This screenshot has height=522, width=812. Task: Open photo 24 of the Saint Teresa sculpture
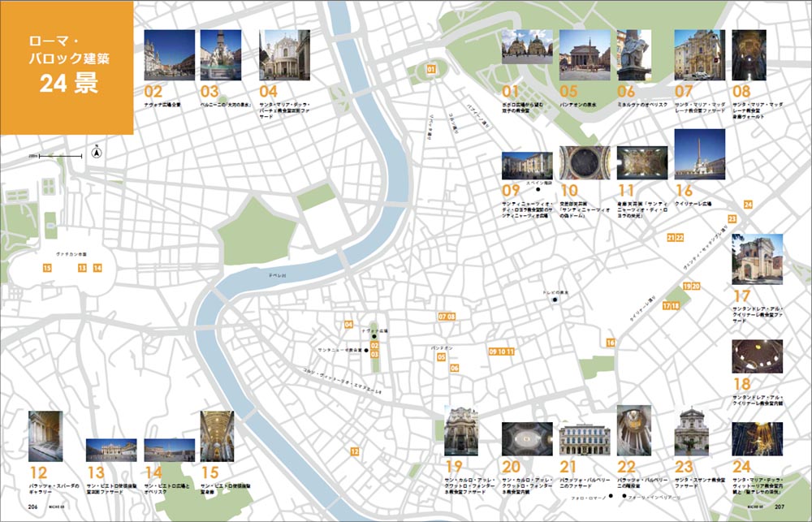(x=757, y=439)
